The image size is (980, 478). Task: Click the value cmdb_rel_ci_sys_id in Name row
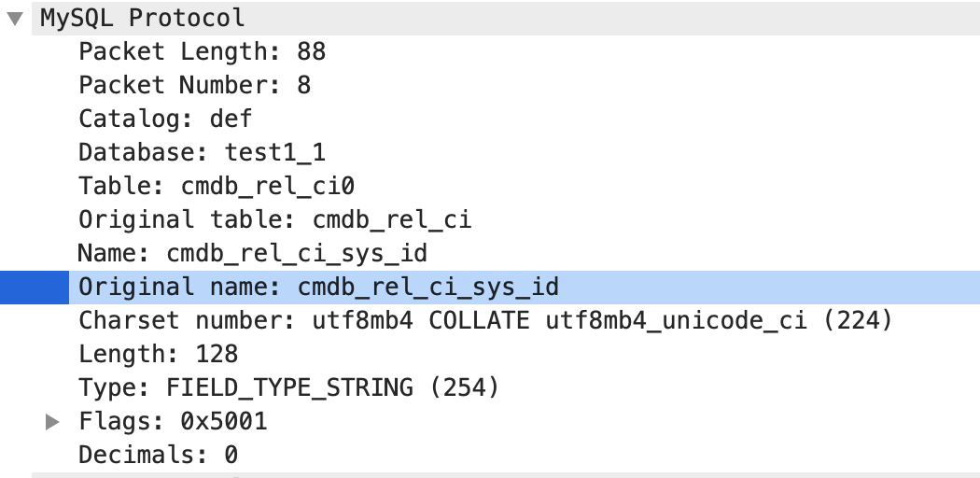(x=297, y=253)
